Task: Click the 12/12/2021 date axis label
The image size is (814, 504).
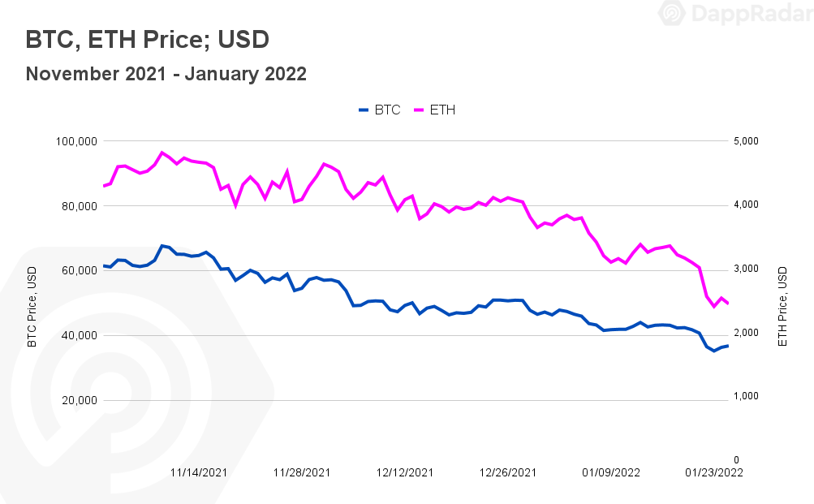Action: pyautogui.click(x=405, y=473)
